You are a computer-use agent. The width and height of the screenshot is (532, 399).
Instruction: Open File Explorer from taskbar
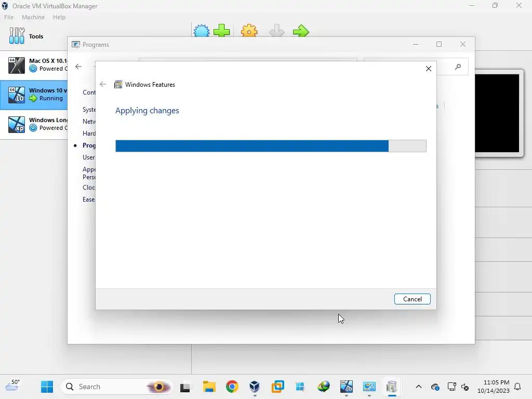click(x=209, y=387)
